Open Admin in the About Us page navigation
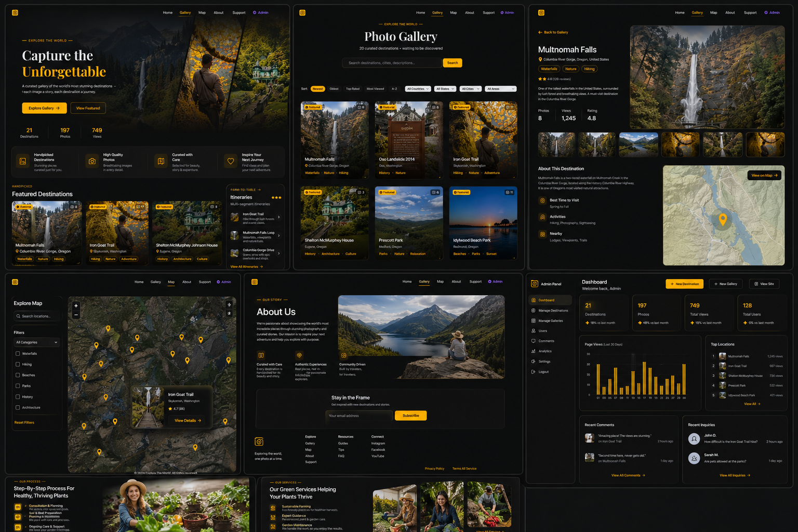Image resolution: width=798 pixels, height=532 pixels. click(x=495, y=282)
